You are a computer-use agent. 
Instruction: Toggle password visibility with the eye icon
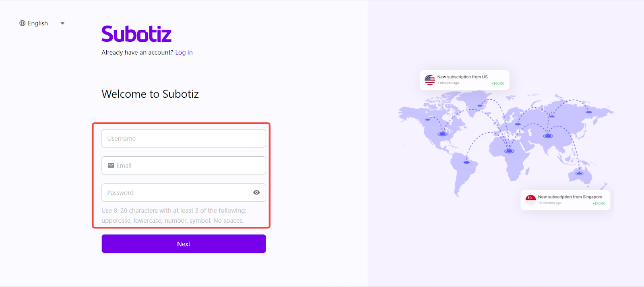pos(256,193)
